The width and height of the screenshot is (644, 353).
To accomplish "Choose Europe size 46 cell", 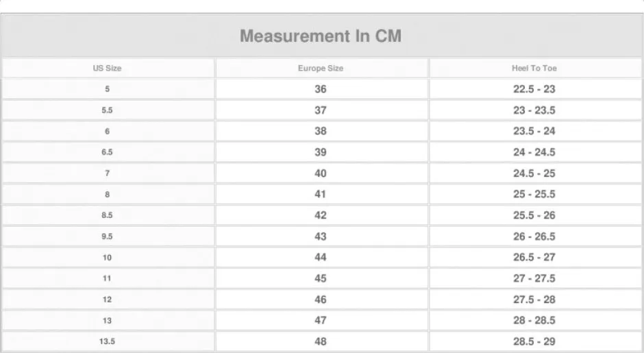I will tap(321, 299).
